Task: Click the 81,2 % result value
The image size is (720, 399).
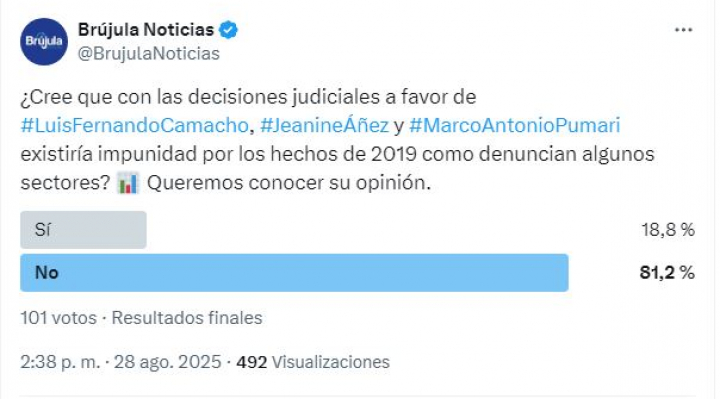Action: 667,273
